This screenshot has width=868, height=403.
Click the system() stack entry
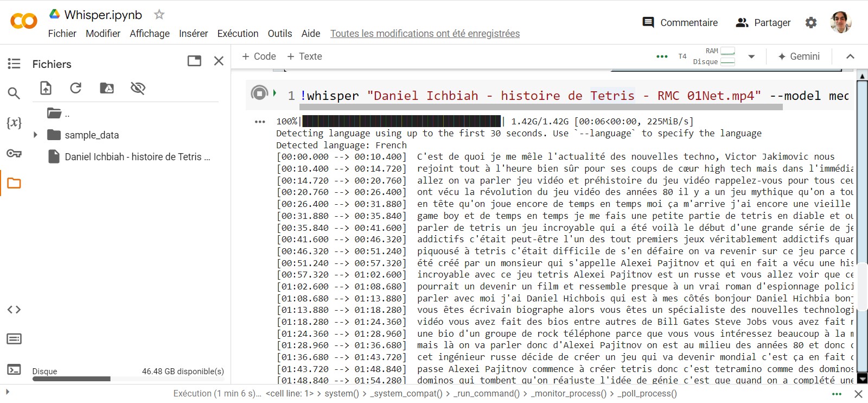click(342, 393)
